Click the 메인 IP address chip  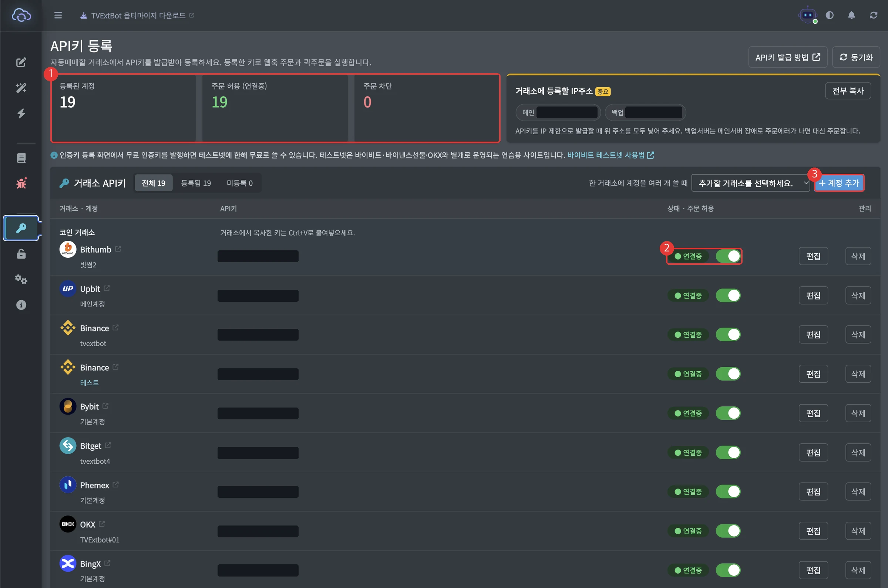coord(558,112)
